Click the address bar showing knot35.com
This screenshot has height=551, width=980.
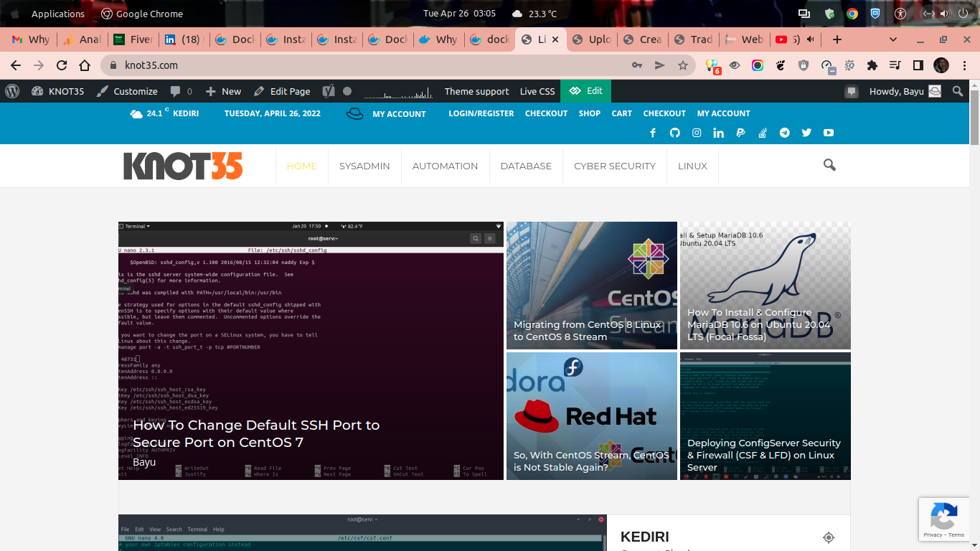(x=399, y=65)
